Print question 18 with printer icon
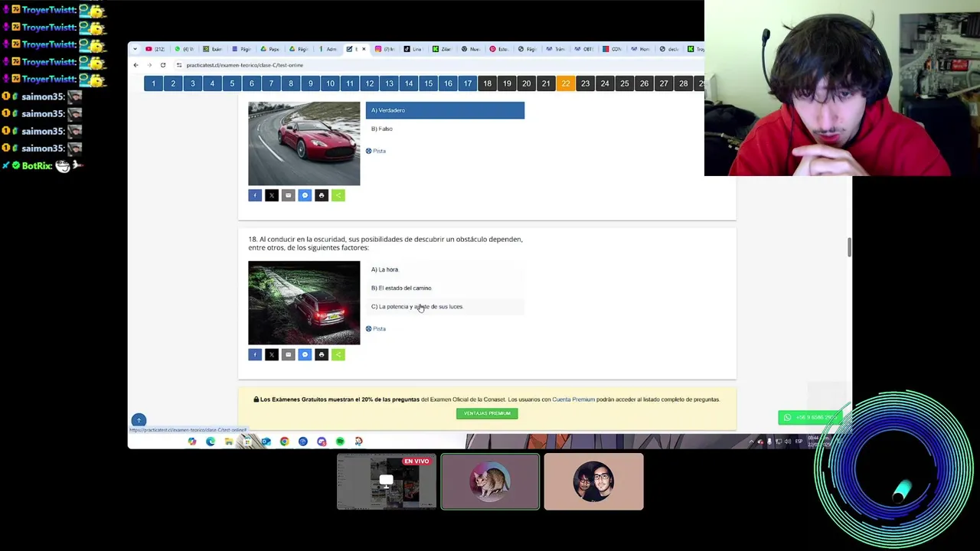Image resolution: width=980 pixels, height=551 pixels. (322, 354)
